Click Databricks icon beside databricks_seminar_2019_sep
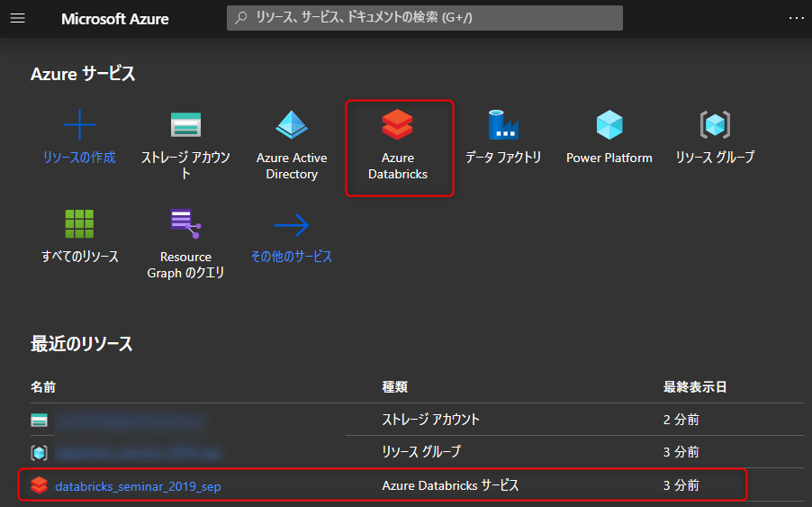This screenshot has width=812, height=507. click(x=39, y=485)
